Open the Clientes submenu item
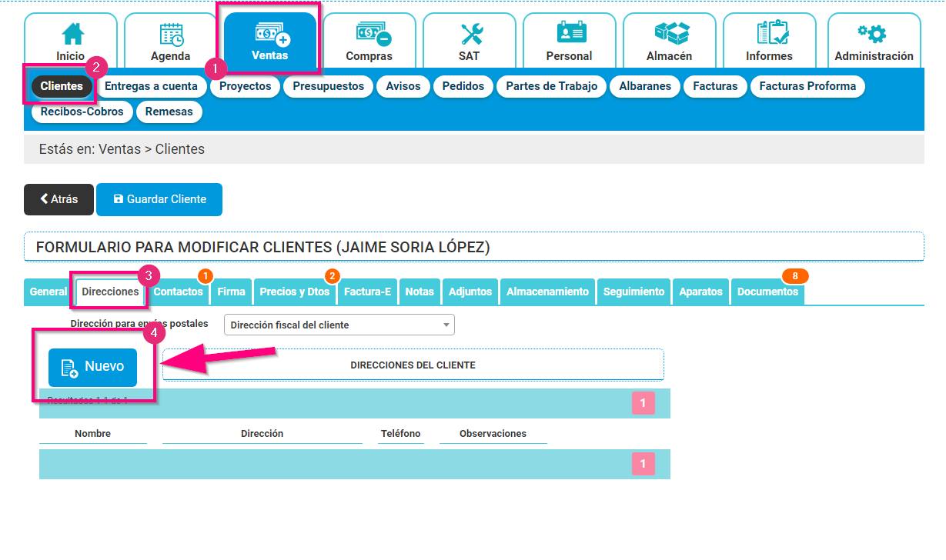The image size is (946, 560). click(x=60, y=86)
